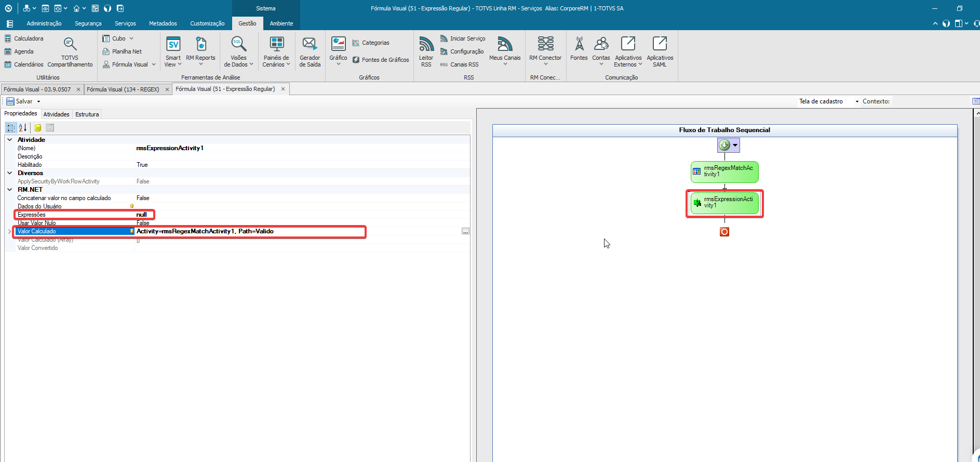Launch TOTVS Compartilhamento
The height and width of the screenshot is (462, 980).
point(70,52)
